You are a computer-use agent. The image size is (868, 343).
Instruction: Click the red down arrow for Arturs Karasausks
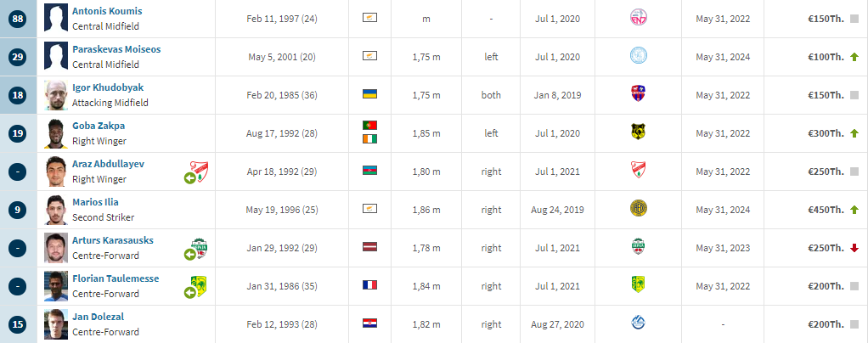pyautogui.click(x=854, y=248)
